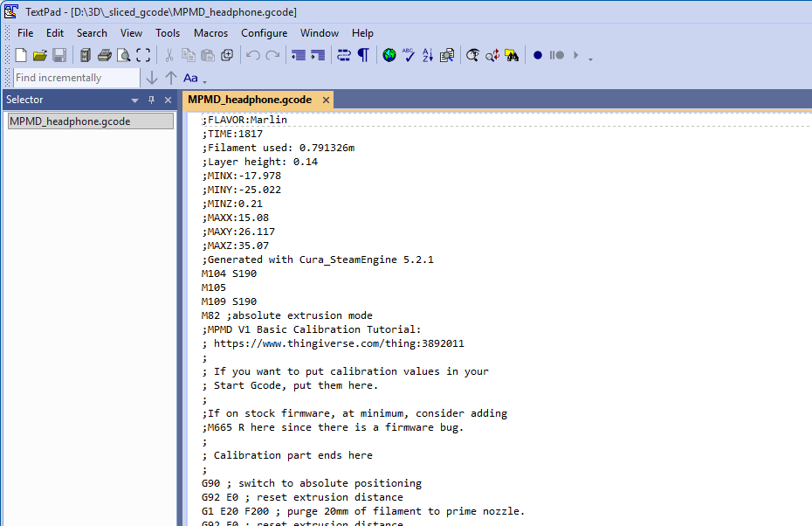
Task: Close the MPMD_headphone.gcode tab
Action: point(327,100)
